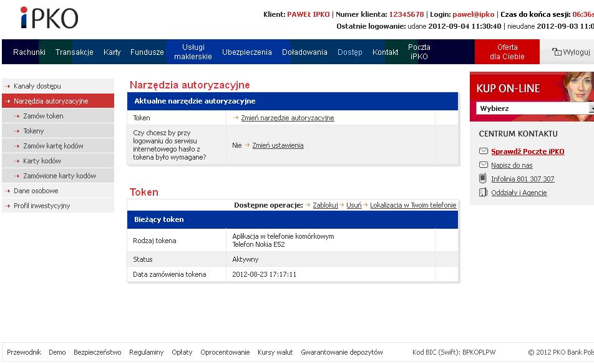Click the Zablokuj token operation link
594x364 pixels.
click(326, 205)
